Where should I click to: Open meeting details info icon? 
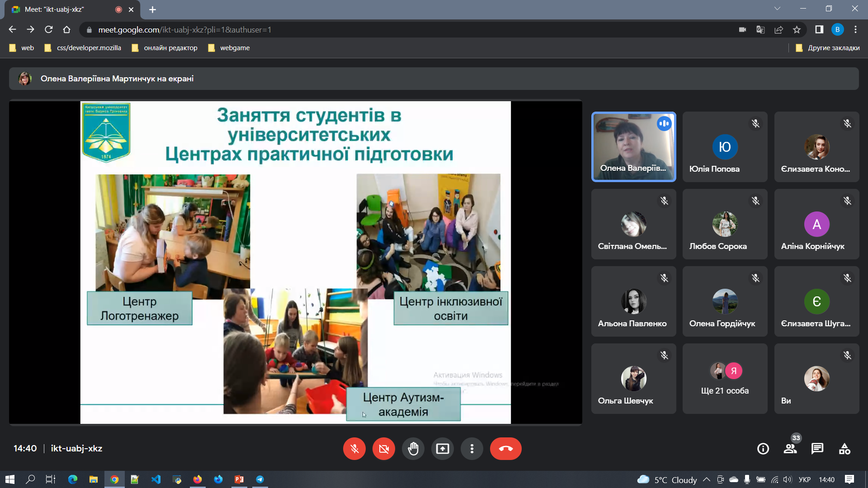763,449
